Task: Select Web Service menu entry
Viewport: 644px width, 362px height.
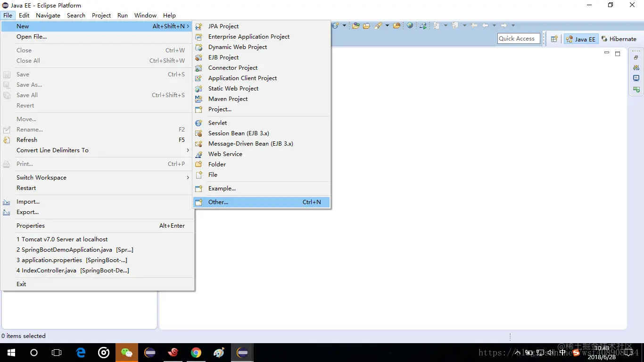Action: point(262,154)
